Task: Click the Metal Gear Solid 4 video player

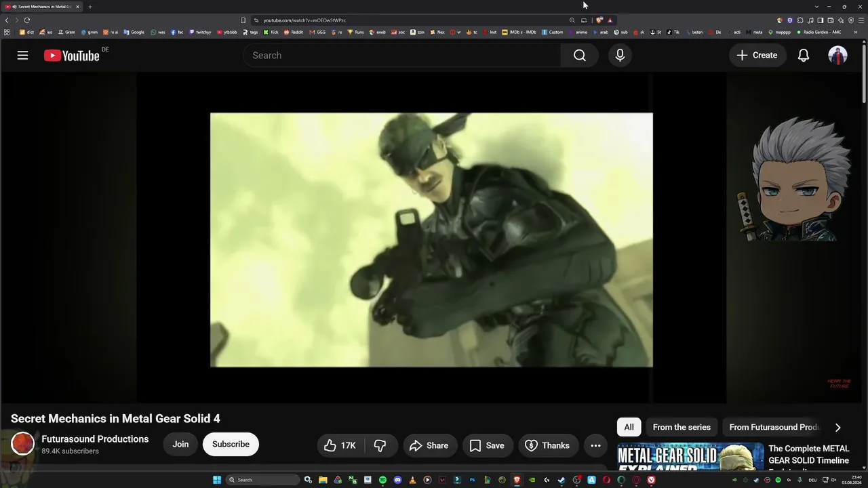Action: (x=431, y=238)
